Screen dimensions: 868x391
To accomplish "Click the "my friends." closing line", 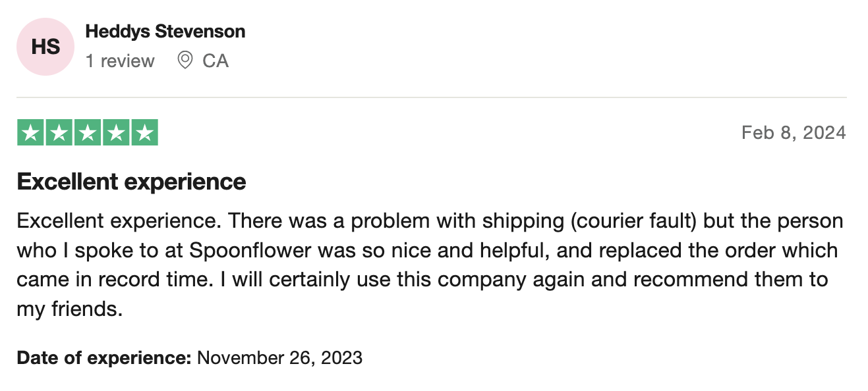I will [x=71, y=309].
